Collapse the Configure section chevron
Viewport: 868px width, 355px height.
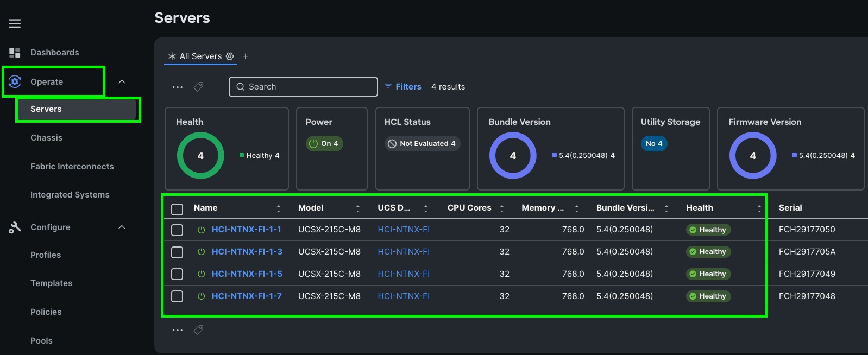pyautogui.click(x=122, y=227)
